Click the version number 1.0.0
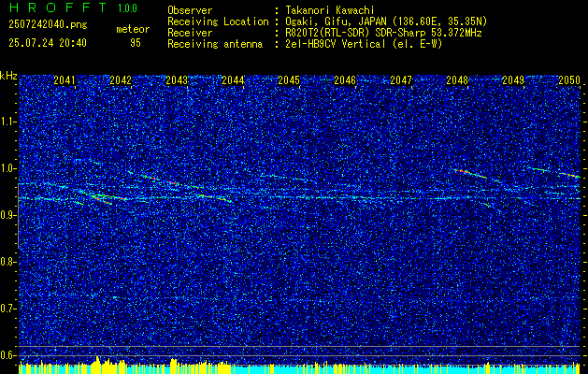The image size is (588, 374). (127, 8)
